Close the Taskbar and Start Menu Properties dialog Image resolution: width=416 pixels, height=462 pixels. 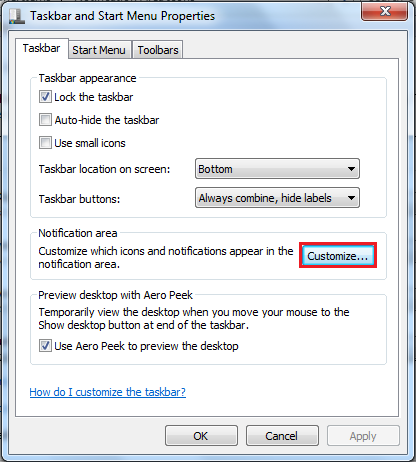tap(385, 11)
